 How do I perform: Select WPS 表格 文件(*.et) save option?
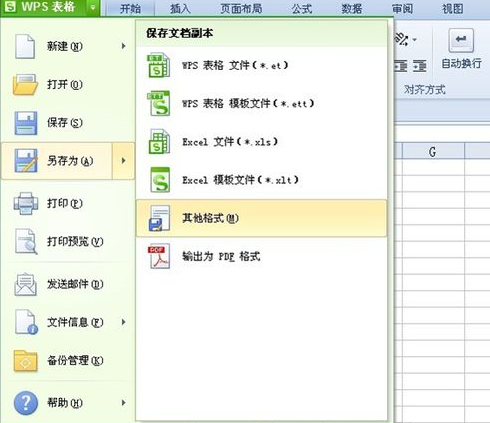coord(262,65)
